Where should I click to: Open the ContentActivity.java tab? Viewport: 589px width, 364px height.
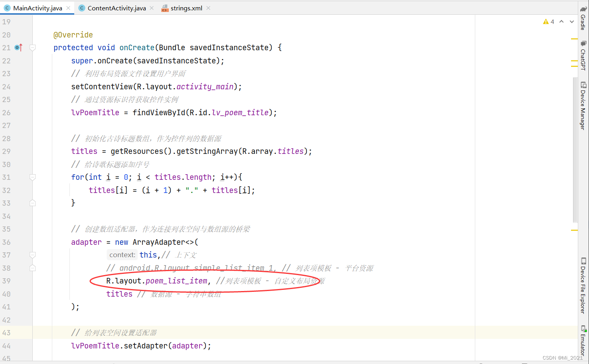(117, 8)
